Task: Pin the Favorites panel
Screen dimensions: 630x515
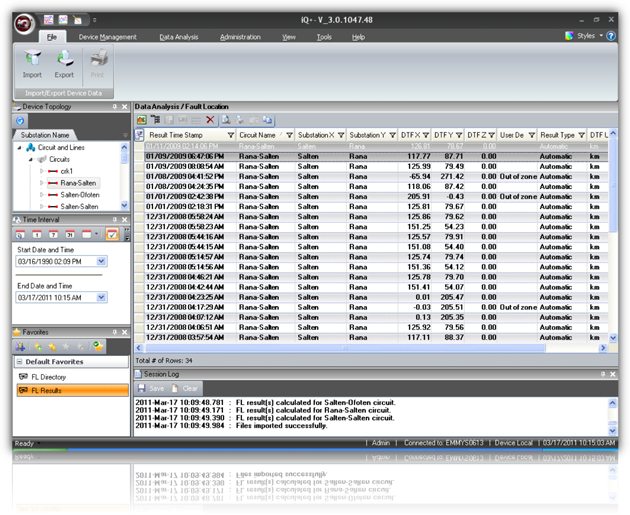Action: coord(115,332)
